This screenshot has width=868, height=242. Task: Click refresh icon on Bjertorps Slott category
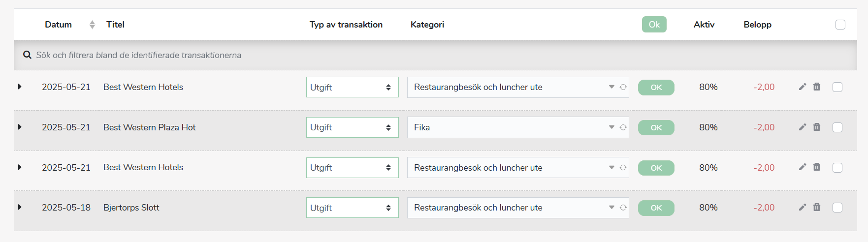[x=623, y=208]
